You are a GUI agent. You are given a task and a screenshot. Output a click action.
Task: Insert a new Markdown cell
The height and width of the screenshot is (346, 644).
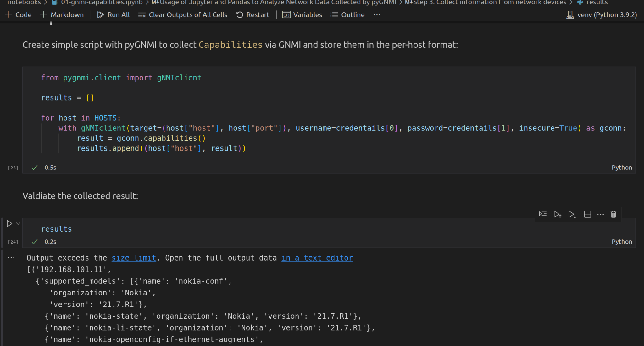pyautogui.click(x=62, y=14)
